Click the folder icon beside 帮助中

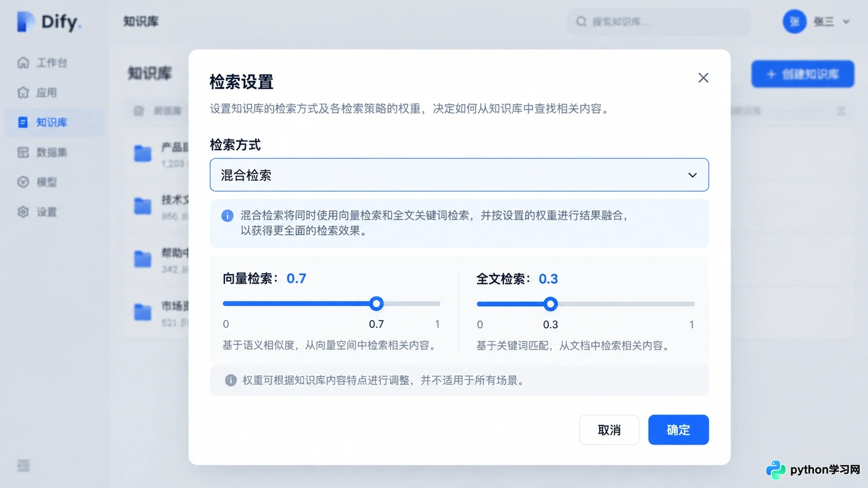143,259
